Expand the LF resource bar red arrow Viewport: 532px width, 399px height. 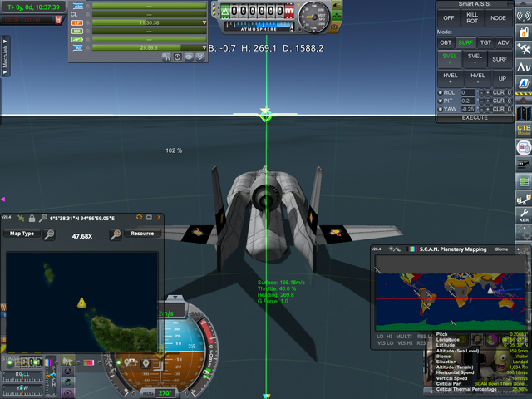204,22
